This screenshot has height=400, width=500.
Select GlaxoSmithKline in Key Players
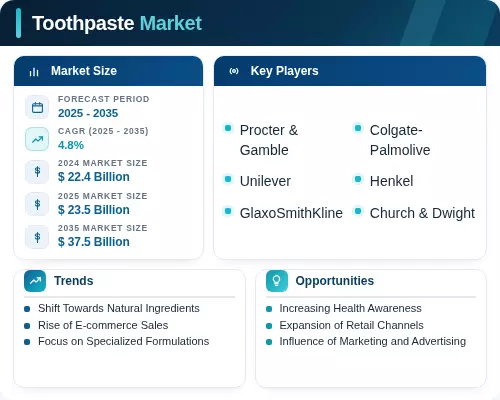pyautogui.click(x=291, y=213)
